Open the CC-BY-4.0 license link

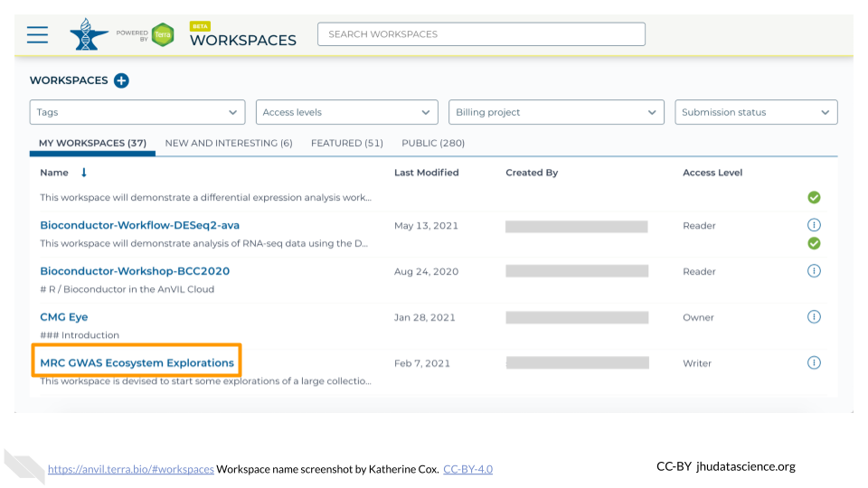(x=467, y=469)
